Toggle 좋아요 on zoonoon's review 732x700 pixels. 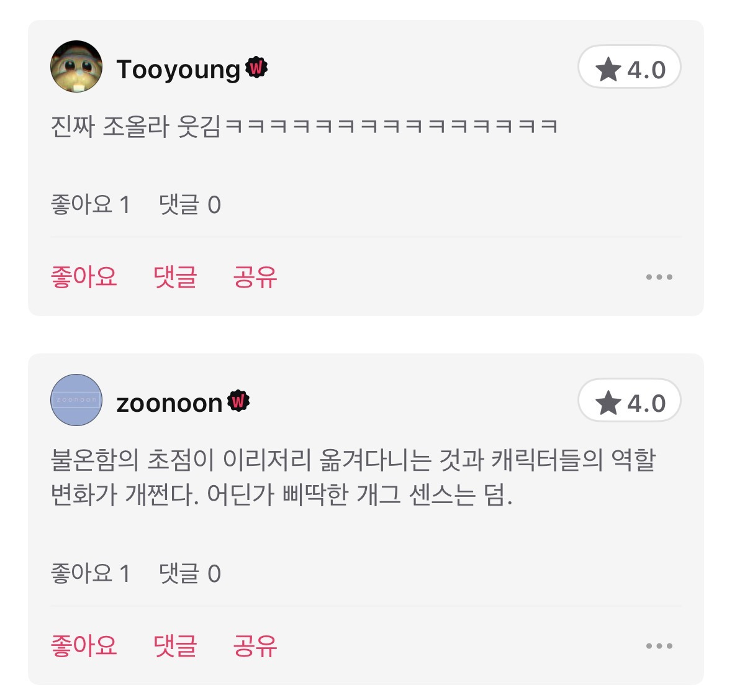pos(84,646)
